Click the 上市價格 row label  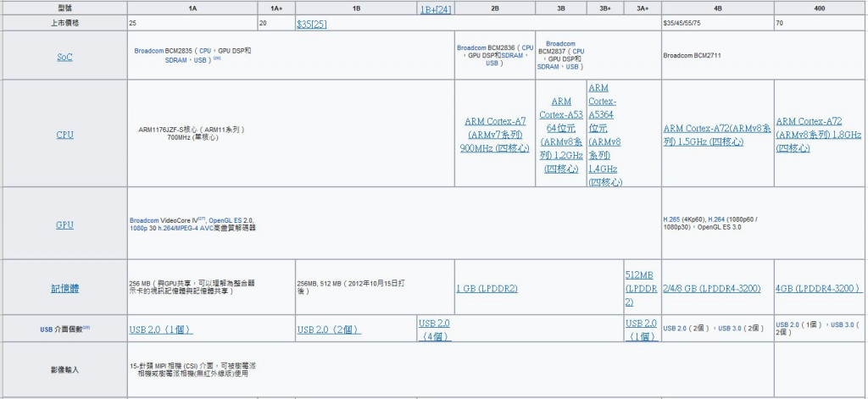[x=64, y=23]
